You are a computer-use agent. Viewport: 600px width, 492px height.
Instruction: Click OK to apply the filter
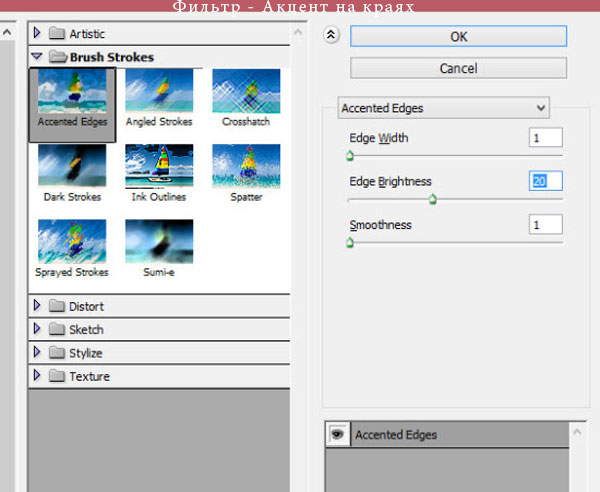pos(458,37)
